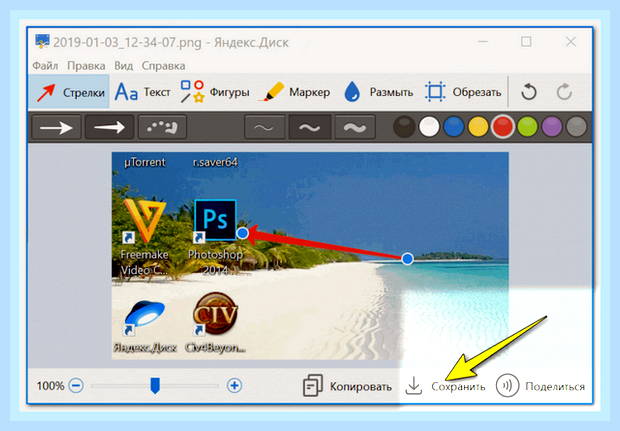Set thin line thickness
This screenshot has width=620, height=431.
[265, 127]
